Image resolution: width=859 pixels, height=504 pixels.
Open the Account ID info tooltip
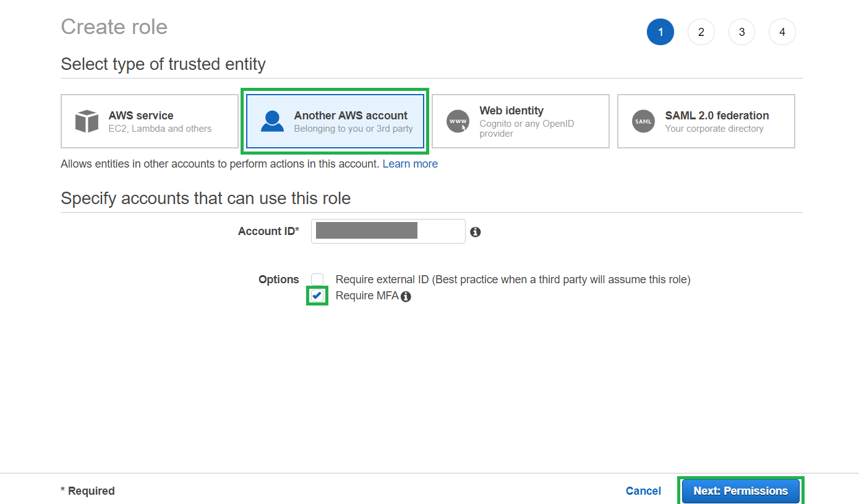475,231
